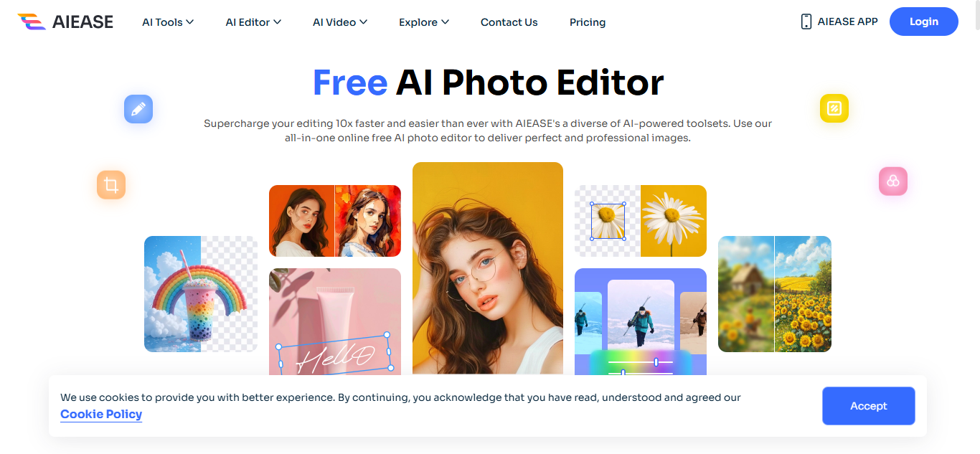
Task: Go to the Contact Us page
Action: [509, 22]
